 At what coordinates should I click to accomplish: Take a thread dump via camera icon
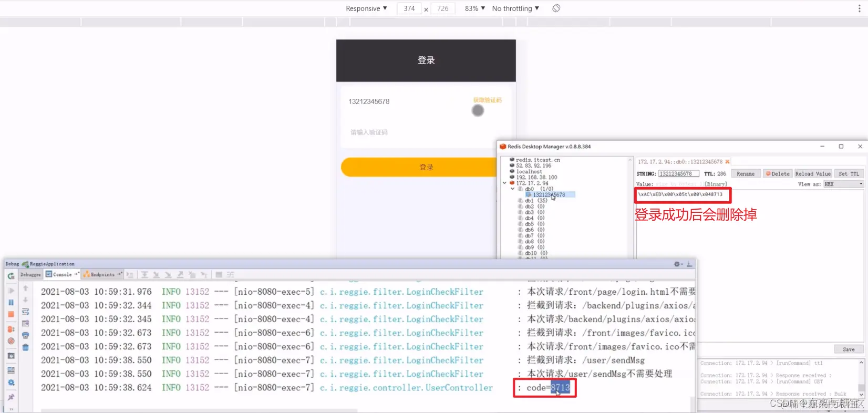tap(11, 356)
